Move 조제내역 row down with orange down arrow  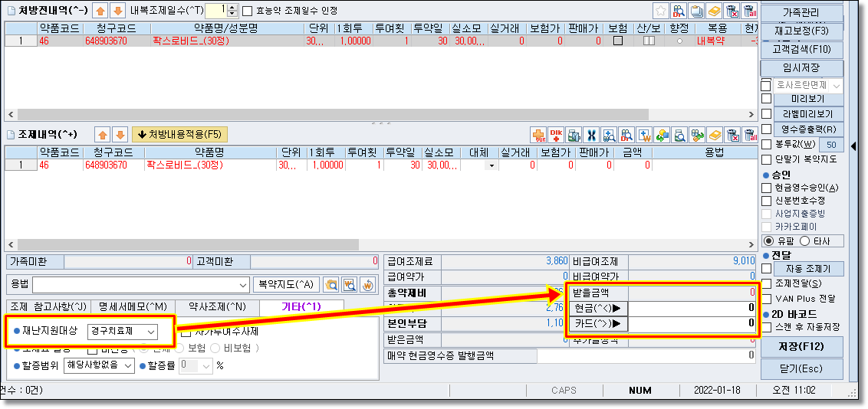pyautogui.click(x=118, y=134)
